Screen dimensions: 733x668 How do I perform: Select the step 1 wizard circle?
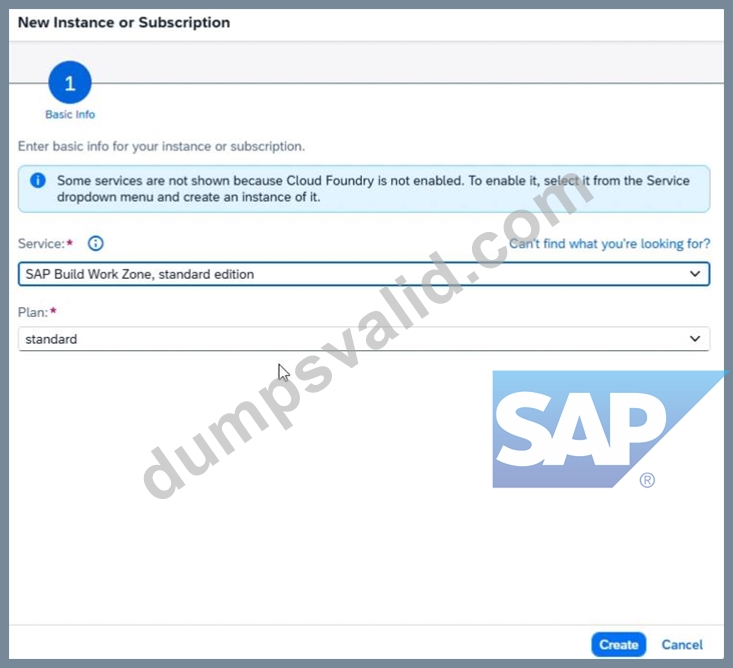(70, 82)
